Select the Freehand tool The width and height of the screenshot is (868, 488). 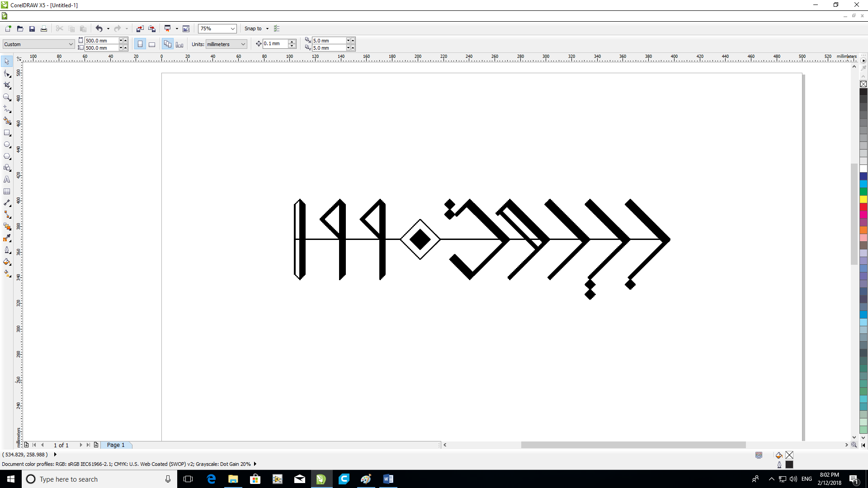tap(7, 109)
